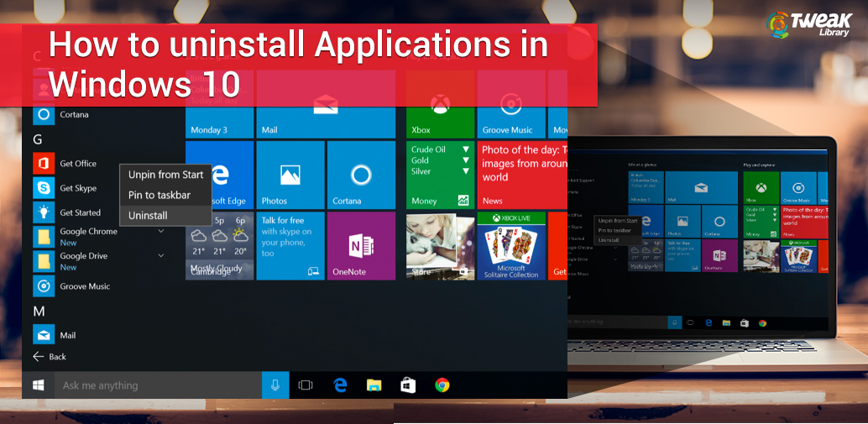
Task: Click the letter M section header
Action: pyautogui.click(x=39, y=311)
